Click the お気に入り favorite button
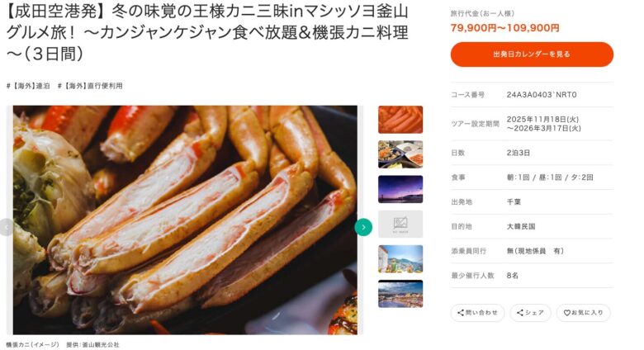This screenshot has height=350, width=644. 583,313
